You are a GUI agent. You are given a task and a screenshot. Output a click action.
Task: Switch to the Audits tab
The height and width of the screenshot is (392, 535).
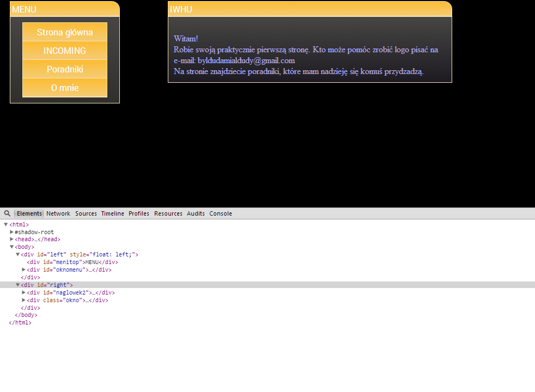point(196,213)
